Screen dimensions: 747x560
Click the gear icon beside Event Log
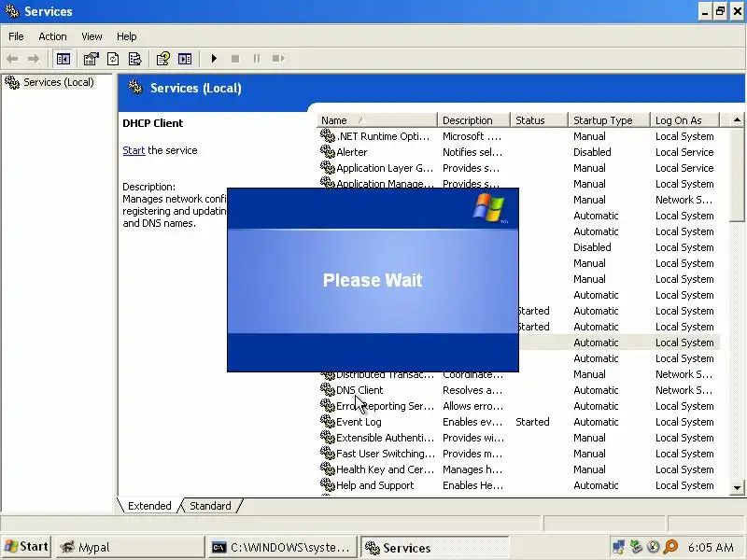[328, 422]
